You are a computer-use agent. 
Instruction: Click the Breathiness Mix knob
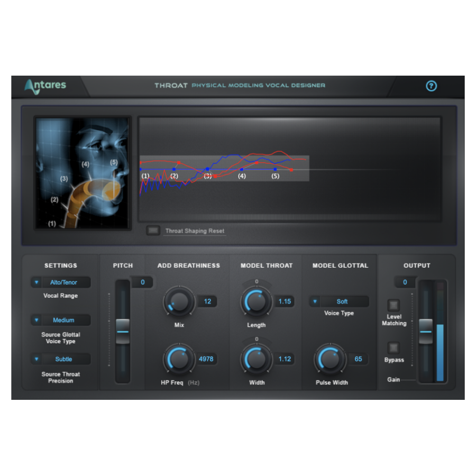pos(179,301)
